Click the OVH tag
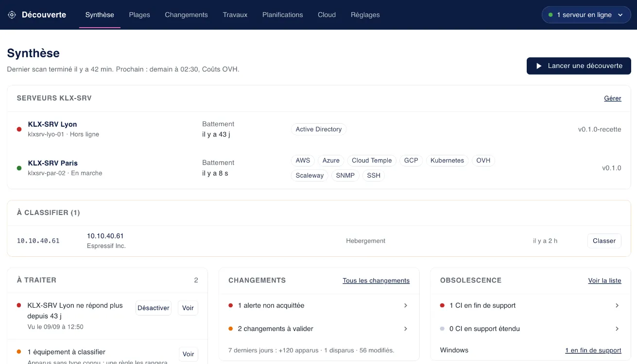Viewport: 637px width, 364px height. [x=483, y=161]
